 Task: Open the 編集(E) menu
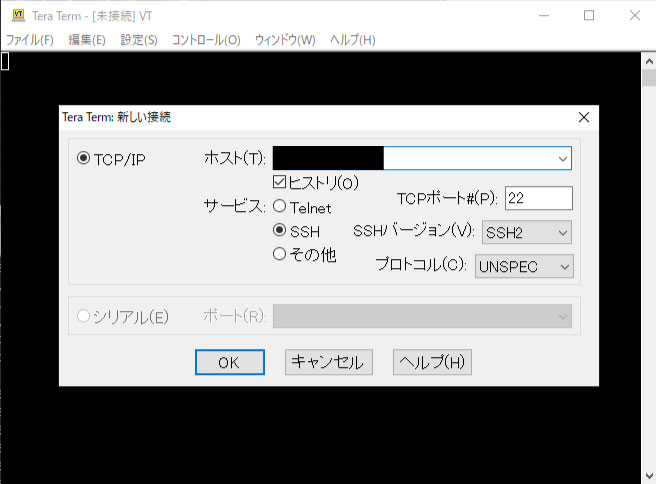87,40
